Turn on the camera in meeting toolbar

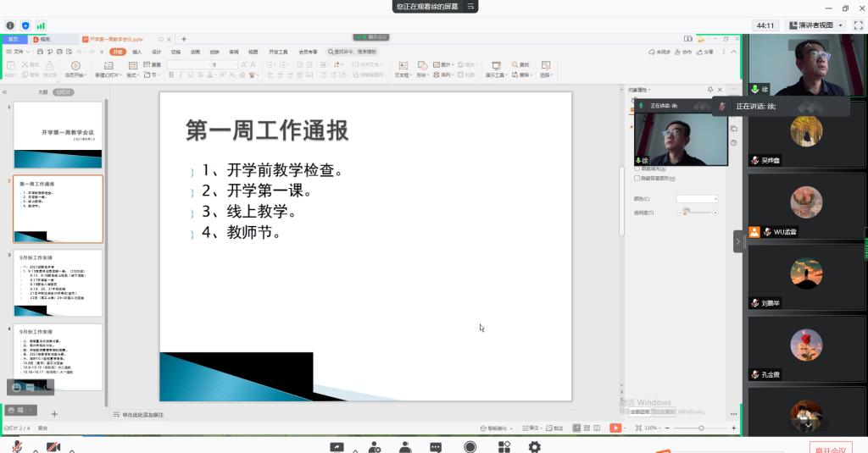53,447
